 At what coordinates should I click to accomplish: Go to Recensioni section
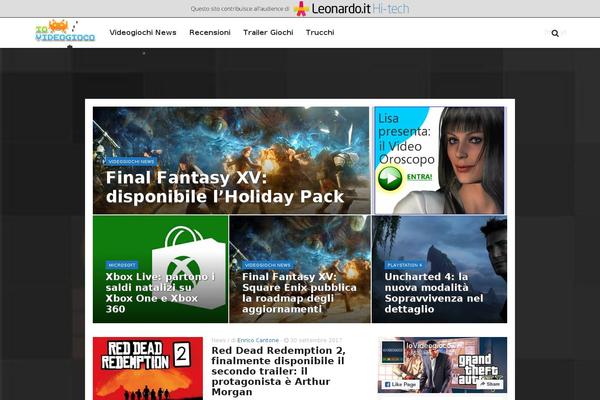210,33
